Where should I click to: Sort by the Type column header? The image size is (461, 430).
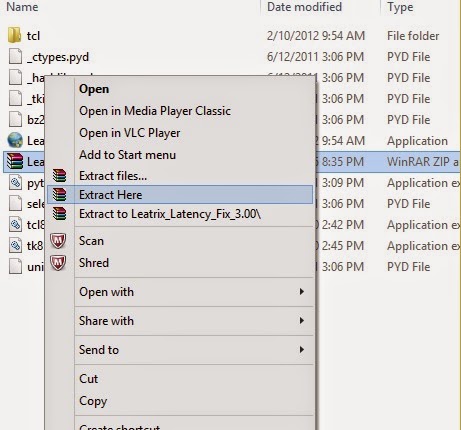pos(400,7)
